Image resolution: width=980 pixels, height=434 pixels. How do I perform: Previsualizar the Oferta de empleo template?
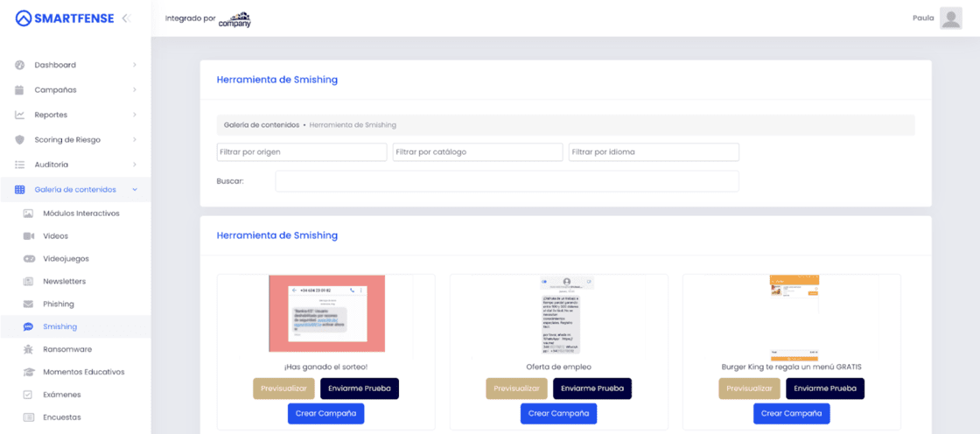[x=517, y=388]
